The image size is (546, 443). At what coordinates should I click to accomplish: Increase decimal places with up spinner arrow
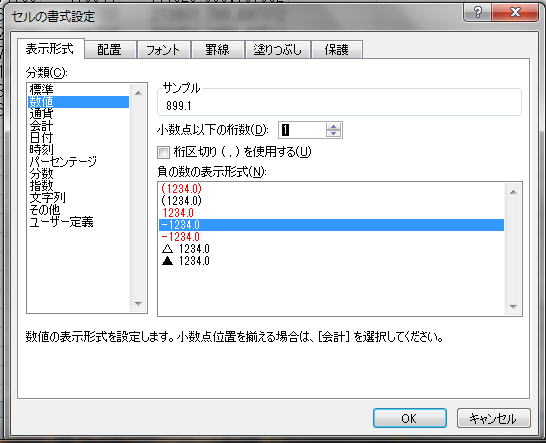click(334, 126)
